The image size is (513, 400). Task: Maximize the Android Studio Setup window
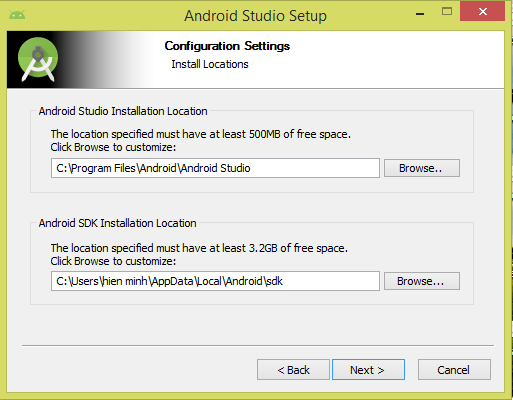click(447, 12)
